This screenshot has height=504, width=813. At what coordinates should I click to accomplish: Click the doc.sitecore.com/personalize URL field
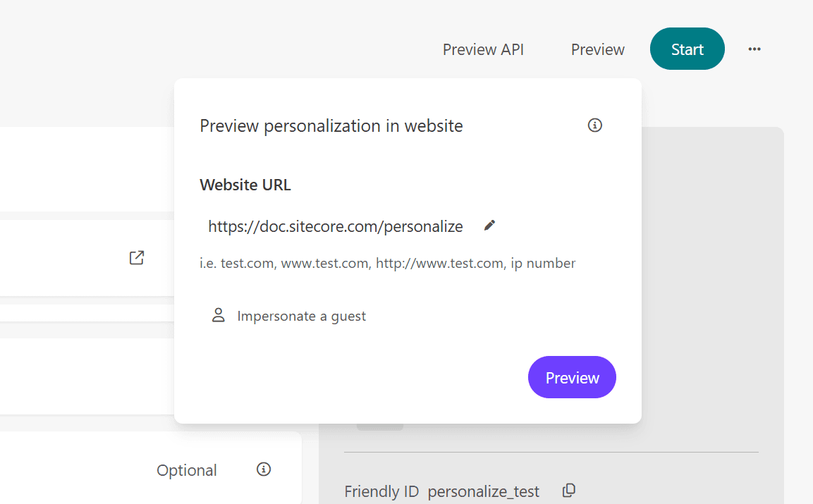click(336, 226)
